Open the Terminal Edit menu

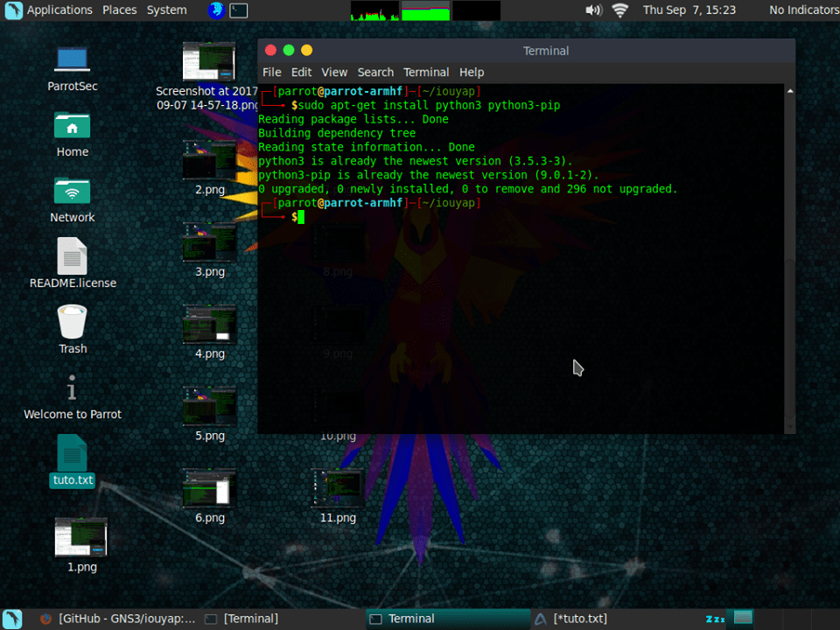tap(301, 73)
